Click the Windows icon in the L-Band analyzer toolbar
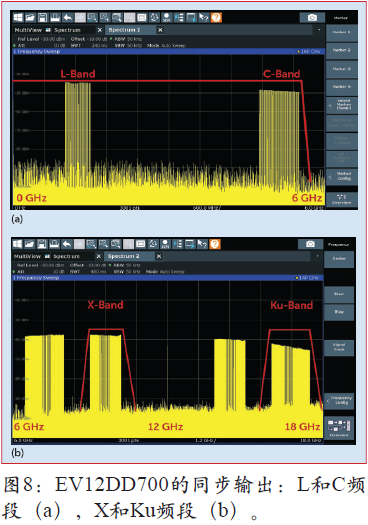 coord(18,17)
